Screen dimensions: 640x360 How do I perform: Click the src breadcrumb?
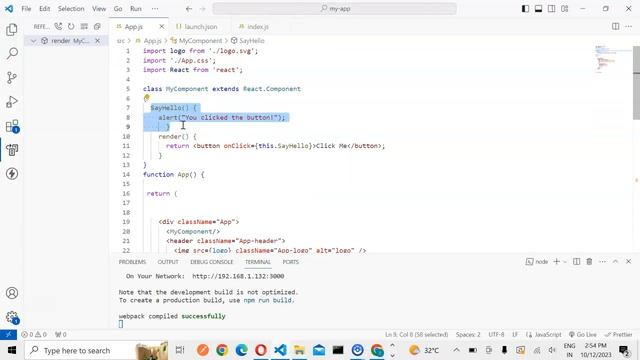[x=121, y=41]
